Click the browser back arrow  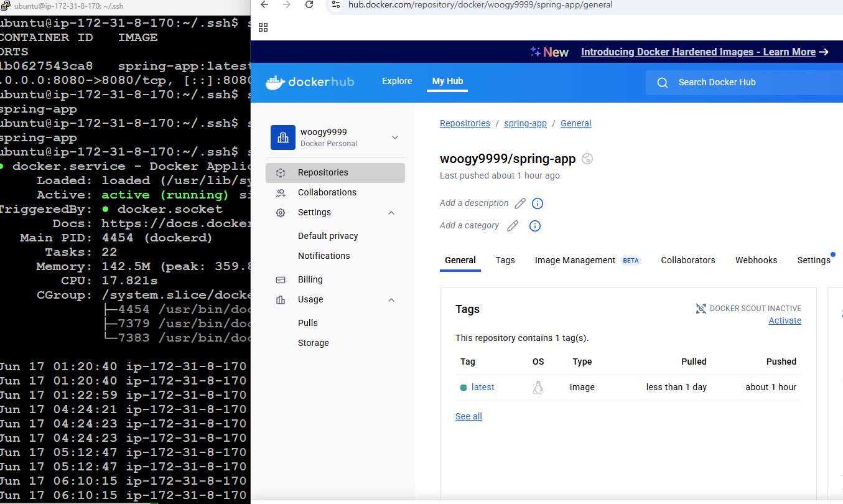click(264, 4)
